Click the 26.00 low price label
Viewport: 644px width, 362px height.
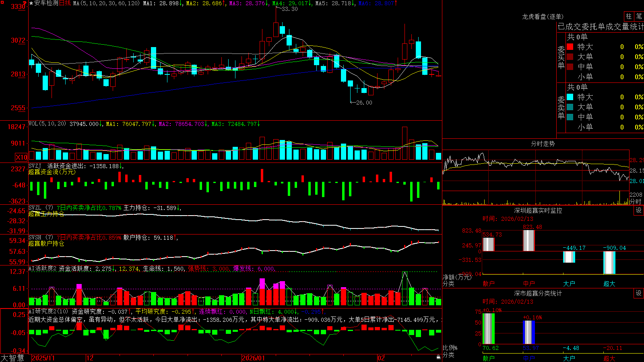[x=364, y=103]
